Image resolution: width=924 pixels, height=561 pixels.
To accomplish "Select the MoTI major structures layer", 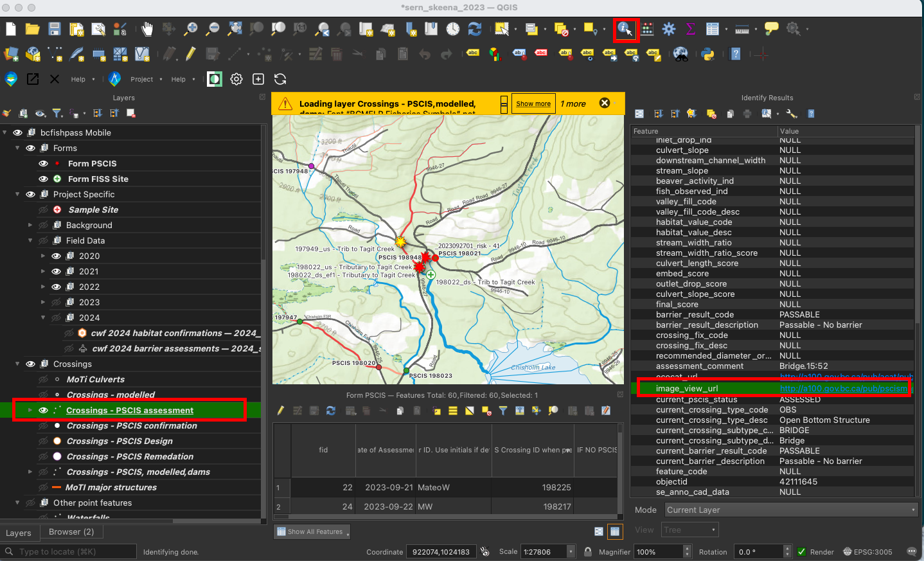I will tap(111, 487).
